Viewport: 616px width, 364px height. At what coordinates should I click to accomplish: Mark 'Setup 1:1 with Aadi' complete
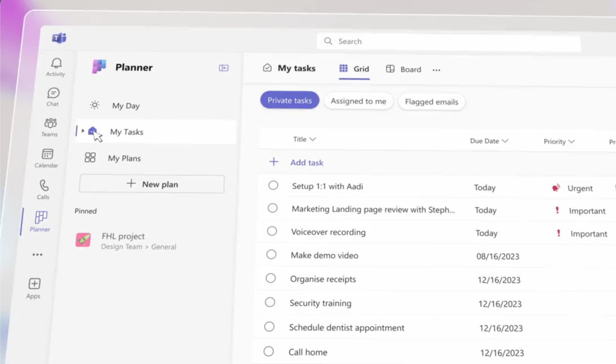point(273,185)
